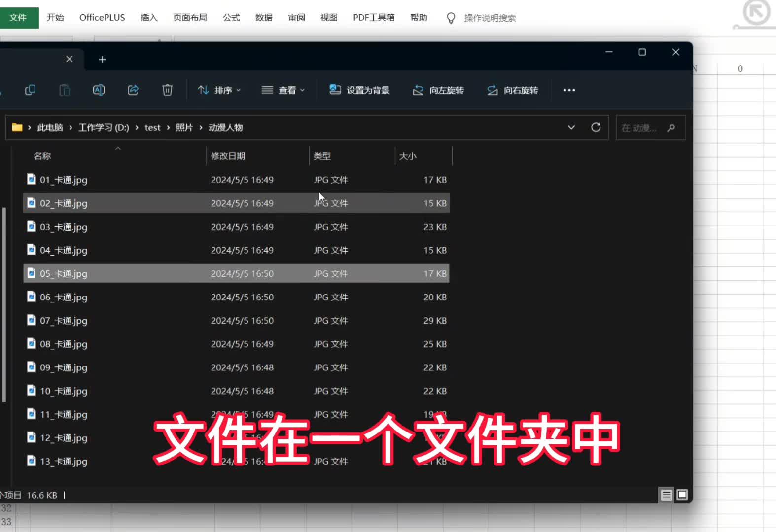776x532 pixels.
Task: Click 动漫人物 in the breadcrumb path
Action: [x=226, y=128]
